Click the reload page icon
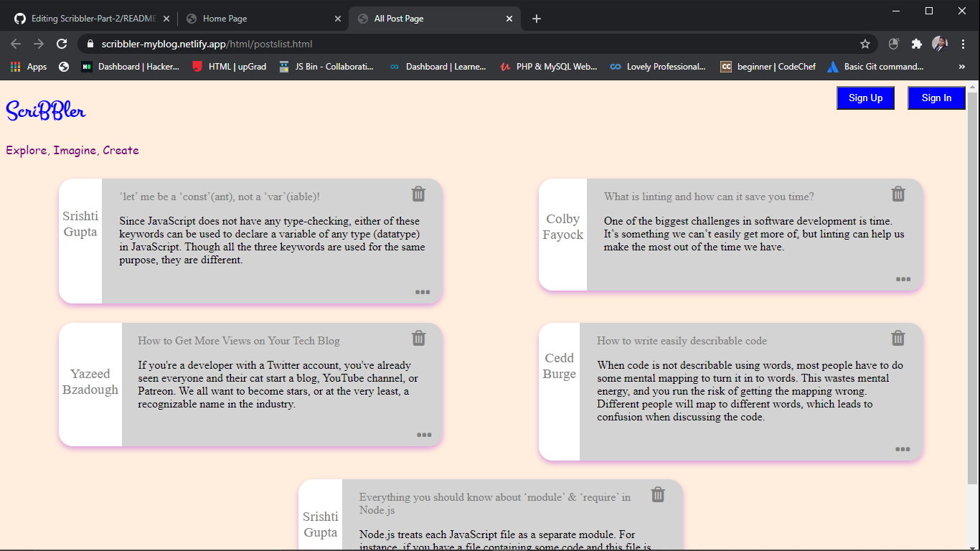This screenshot has height=551, width=980. pyautogui.click(x=62, y=43)
